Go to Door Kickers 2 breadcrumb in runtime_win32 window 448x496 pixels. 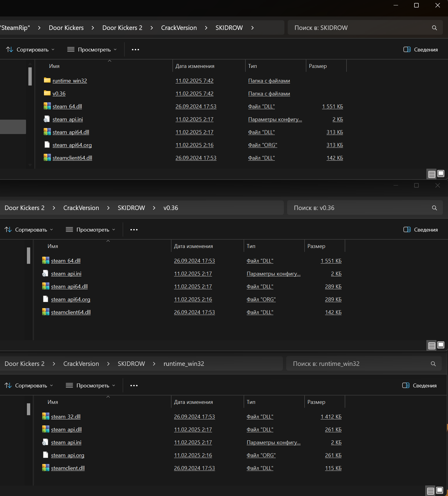click(x=25, y=364)
